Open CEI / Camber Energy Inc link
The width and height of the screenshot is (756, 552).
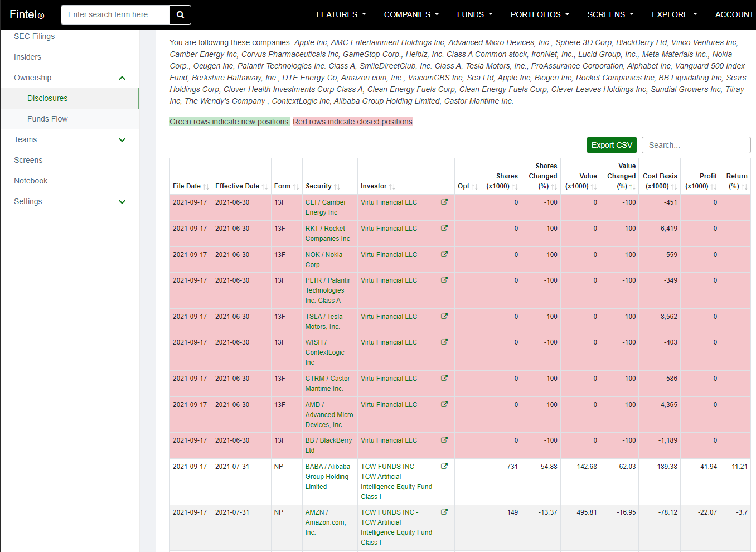(326, 207)
